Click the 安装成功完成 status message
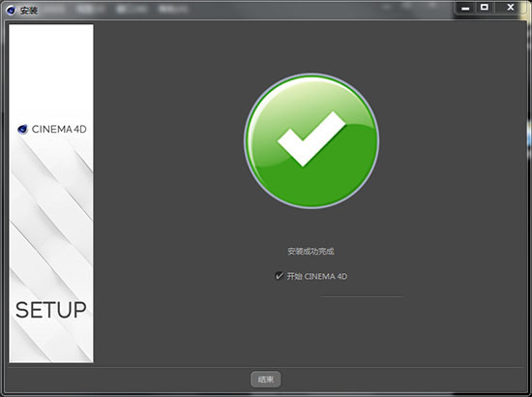The image size is (532, 397). click(310, 252)
